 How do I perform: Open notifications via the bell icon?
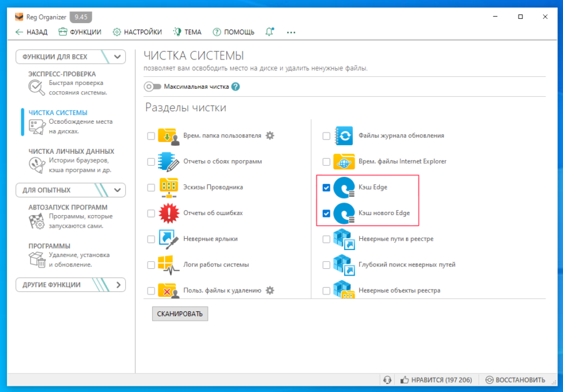pyautogui.click(x=269, y=32)
